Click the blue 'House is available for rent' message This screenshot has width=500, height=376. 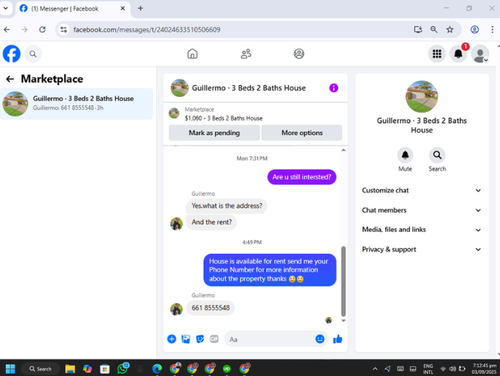tap(270, 270)
